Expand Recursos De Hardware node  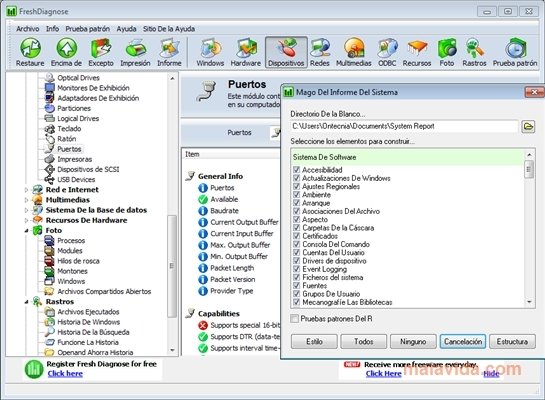26,220
